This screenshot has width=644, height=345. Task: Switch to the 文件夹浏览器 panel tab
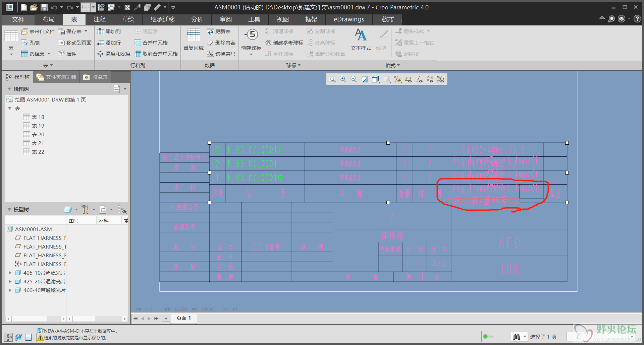point(56,77)
